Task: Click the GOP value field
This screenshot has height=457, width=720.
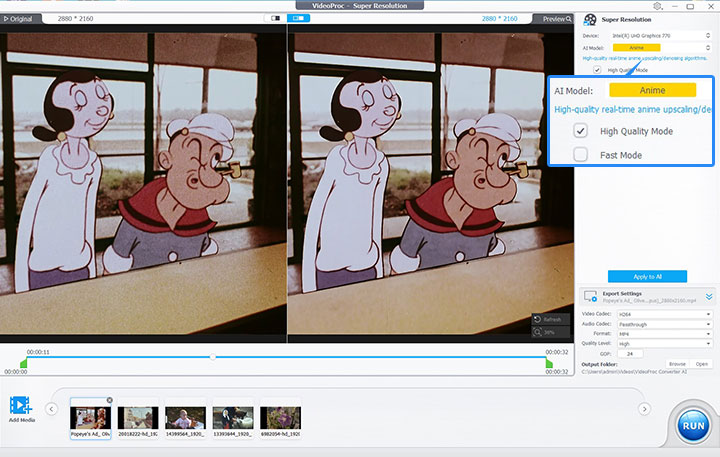Action: tap(630, 354)
